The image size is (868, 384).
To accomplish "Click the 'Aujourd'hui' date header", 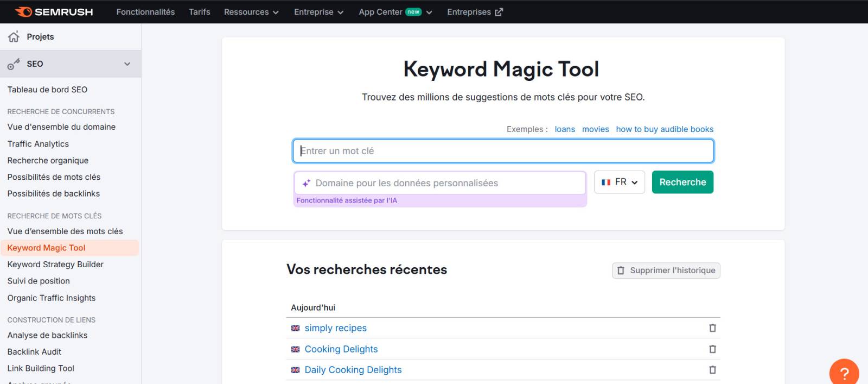I will point(313,307).
